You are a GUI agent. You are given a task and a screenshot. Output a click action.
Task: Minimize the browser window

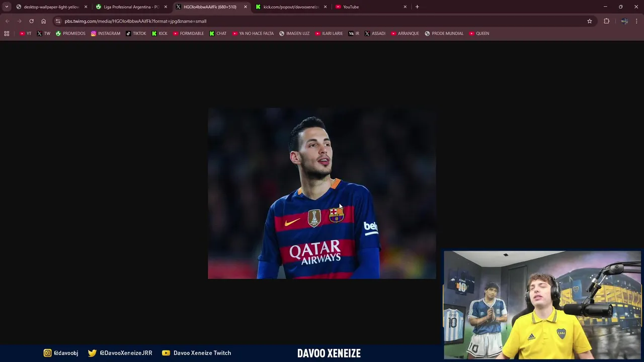click(x=605, y=7)
